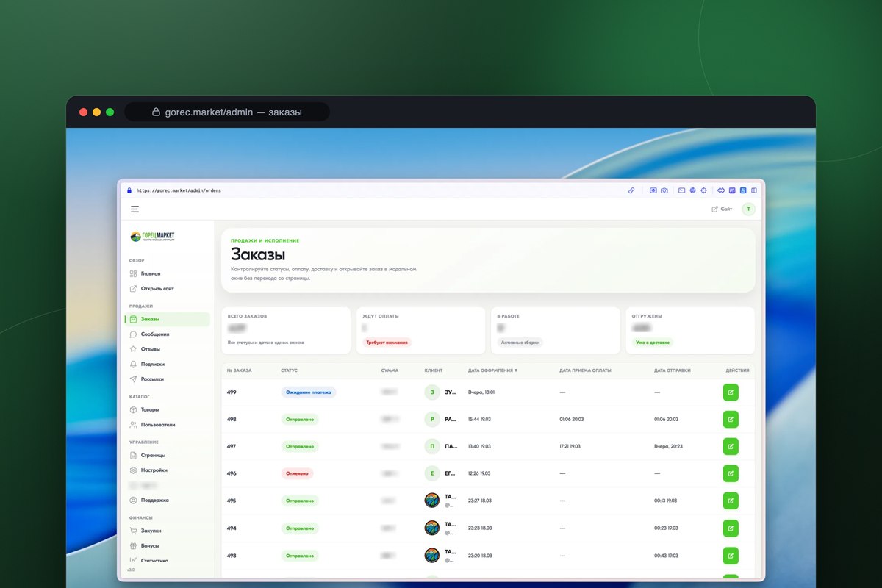Click Вчера, 18:01 date on order 499

point(481,392)
